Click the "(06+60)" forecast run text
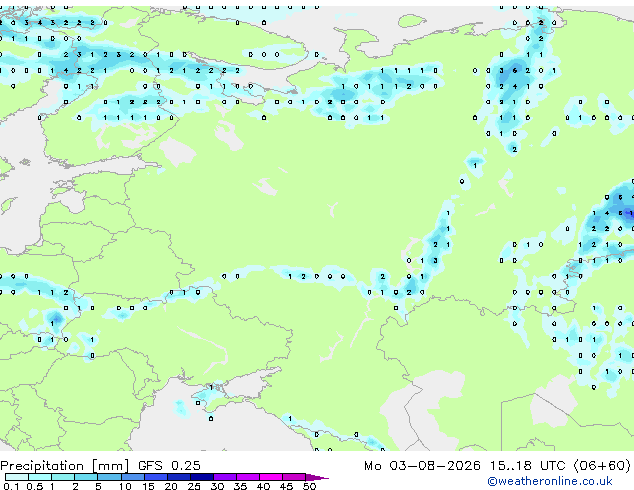The width and height of the screenshot is (634, 490). pos(602,466)
